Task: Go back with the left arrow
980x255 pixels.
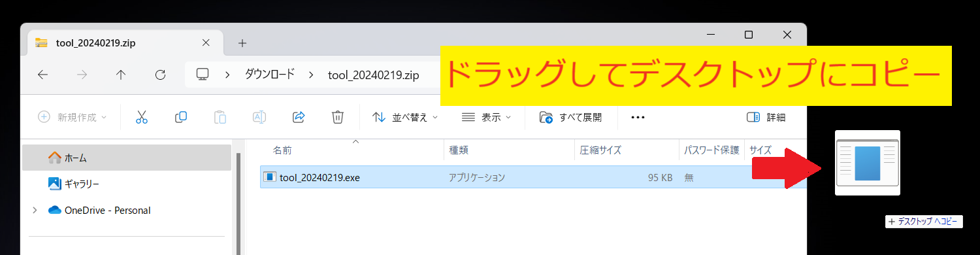Action: pos(43,75)
